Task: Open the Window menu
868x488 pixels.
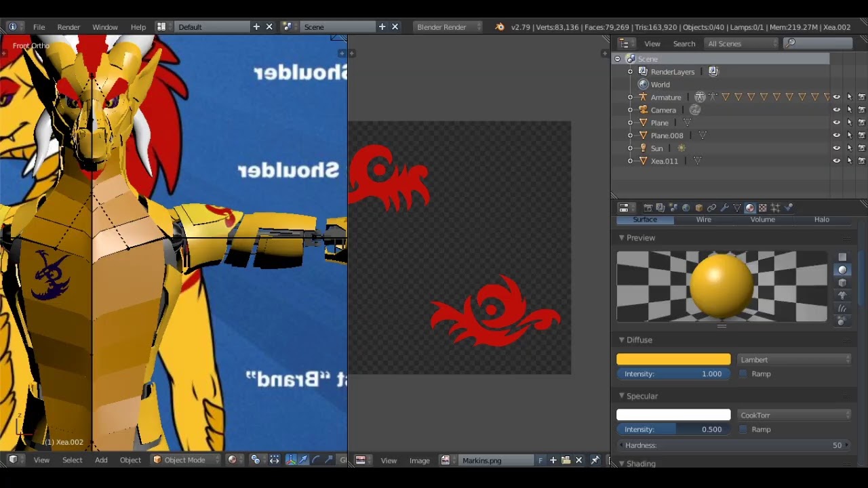Action: click(105, 27)
